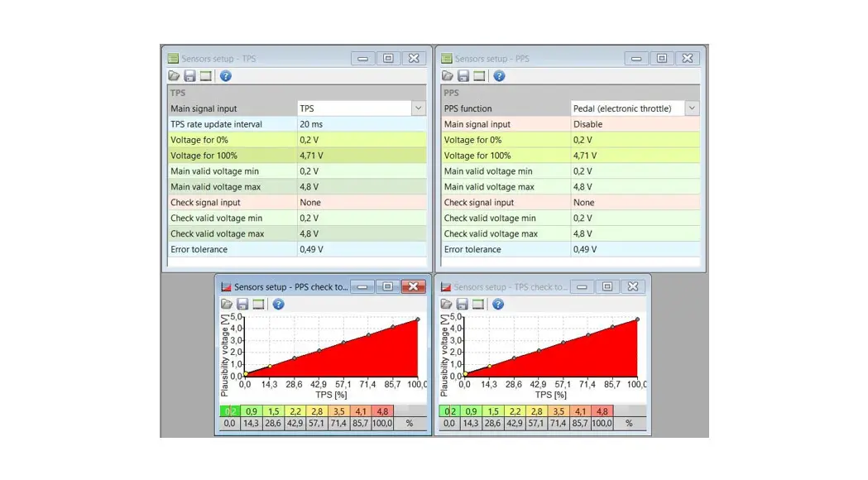Edit TPS Voltage for 0% value
868x480 pixels.
362,140
